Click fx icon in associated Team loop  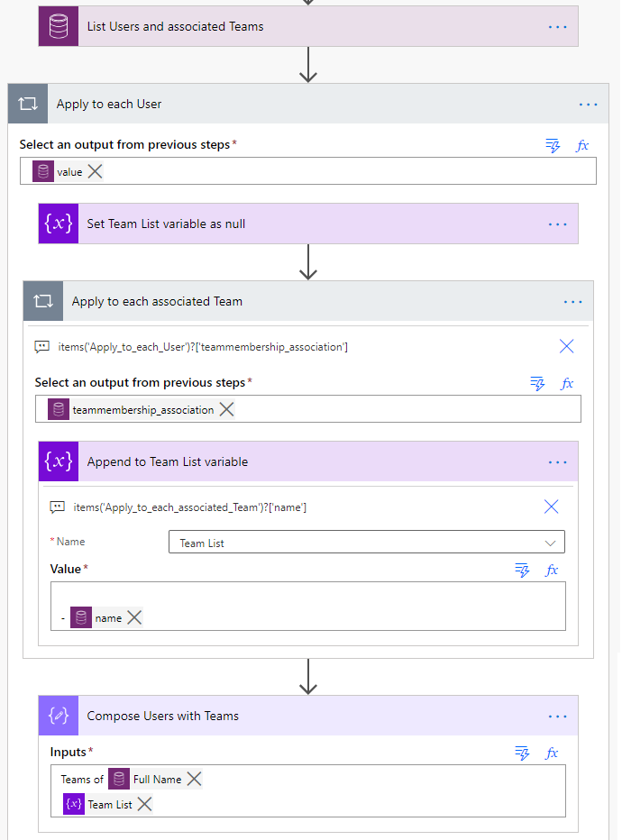click(x=567, y=383)
